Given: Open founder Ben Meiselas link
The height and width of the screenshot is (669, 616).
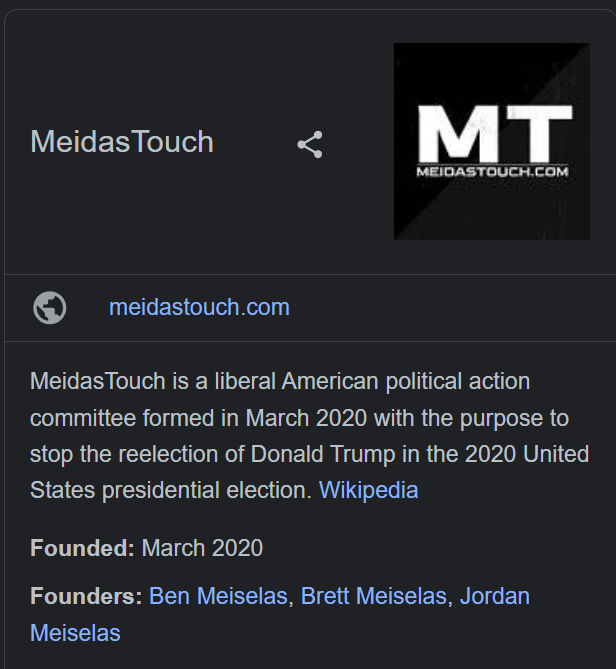Looking at the screenshot, I should pyautogui.click(x=218, y=596).
